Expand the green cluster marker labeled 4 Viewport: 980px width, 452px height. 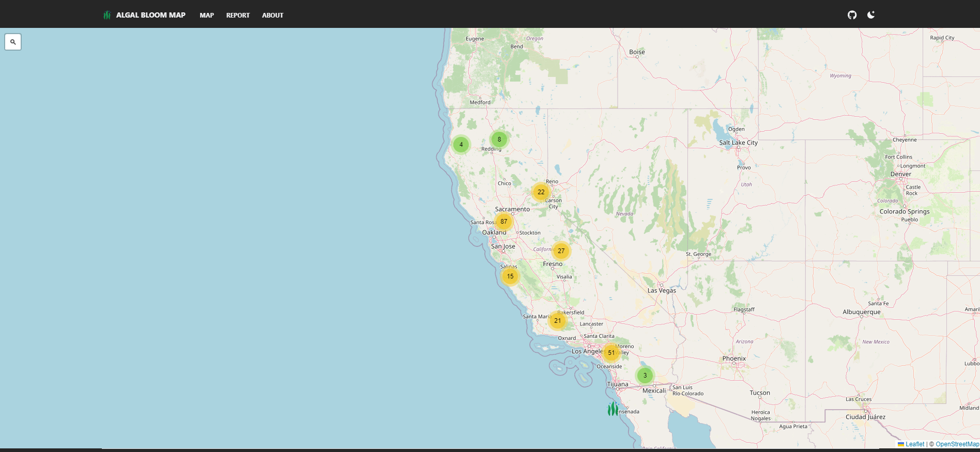pyautogui.click(x=461, y=145)
